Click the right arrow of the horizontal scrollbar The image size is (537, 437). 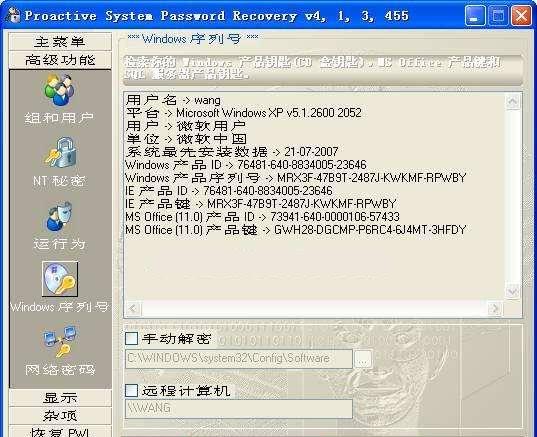(x=495, y=308)
